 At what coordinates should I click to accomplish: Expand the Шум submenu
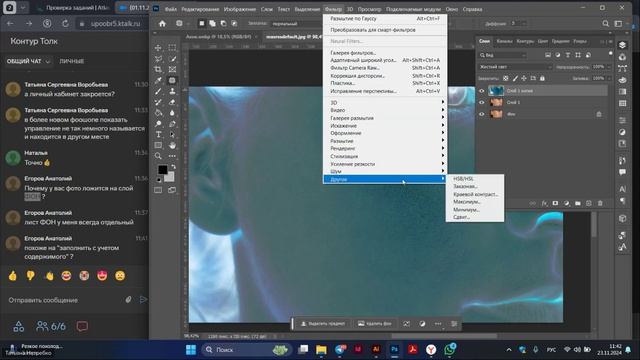pos(385,171)
